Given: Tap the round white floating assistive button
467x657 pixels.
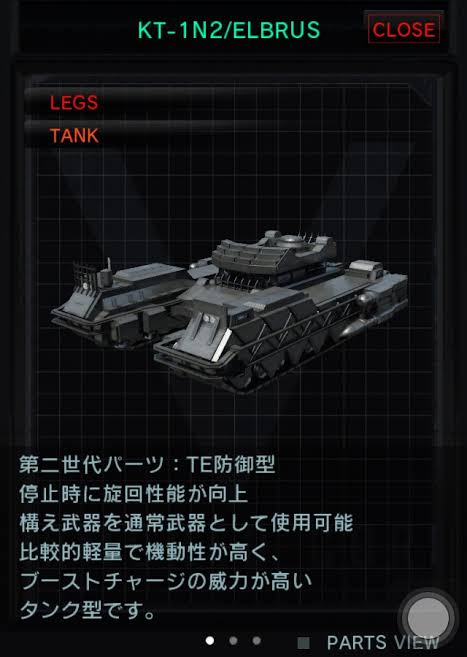Looking at the screenshot, I should point(428,618).
